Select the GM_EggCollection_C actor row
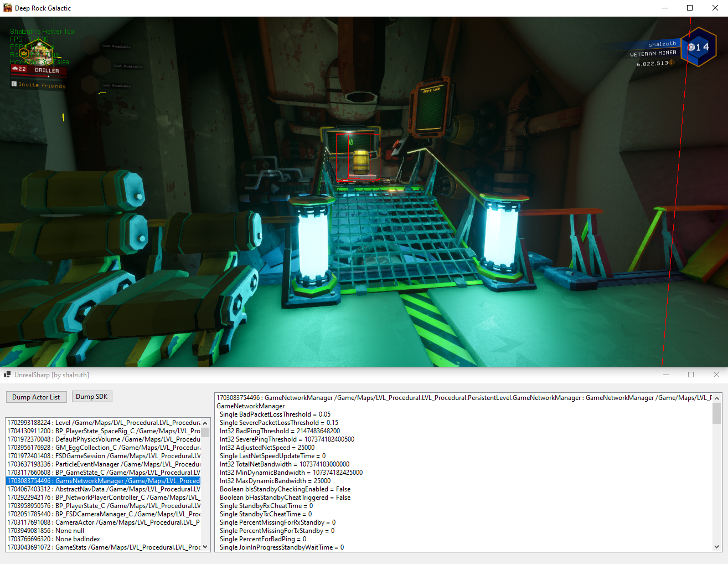The image size is (728, 564). coord(103,448)
